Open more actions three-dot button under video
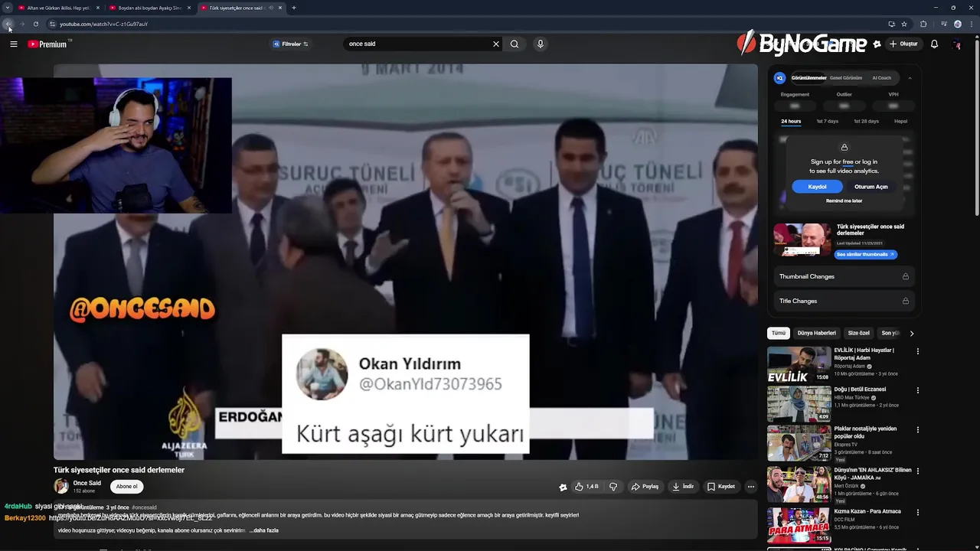 751,487
